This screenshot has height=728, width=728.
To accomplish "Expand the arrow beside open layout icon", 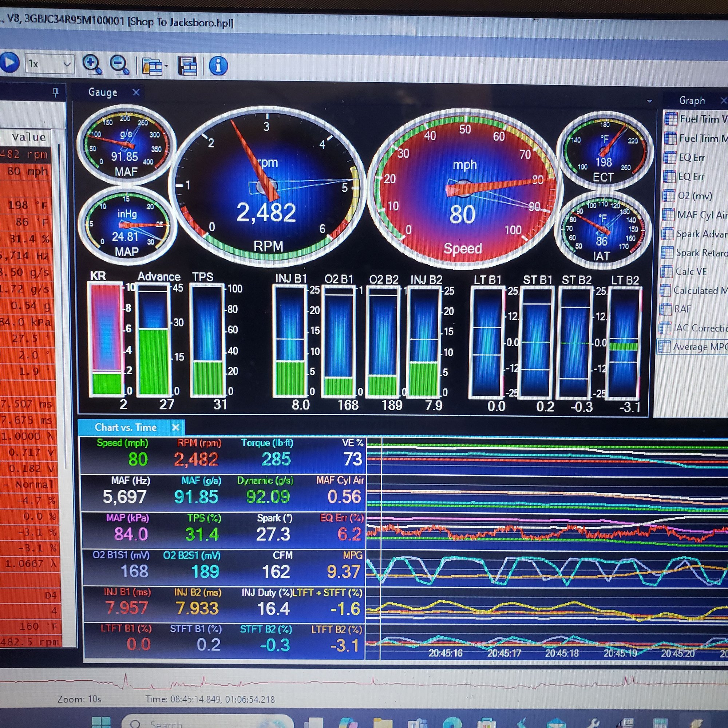I will click(166, 67).
